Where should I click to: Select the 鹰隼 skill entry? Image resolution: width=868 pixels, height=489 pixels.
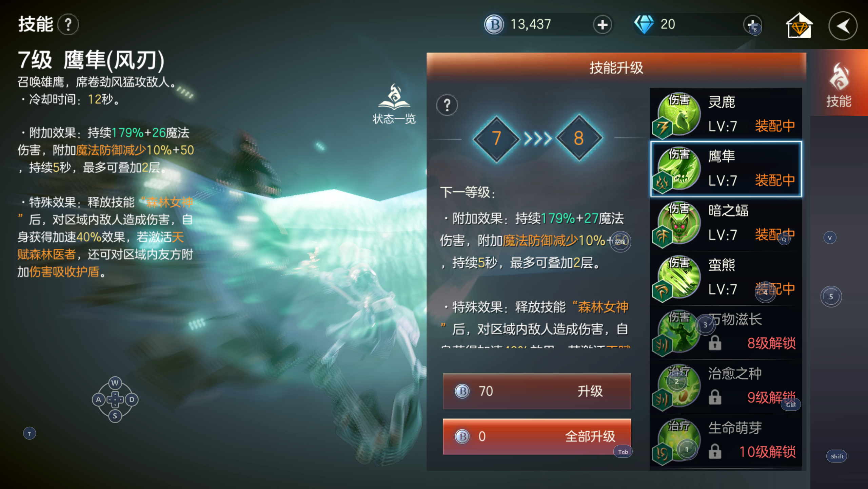(726, 169)
